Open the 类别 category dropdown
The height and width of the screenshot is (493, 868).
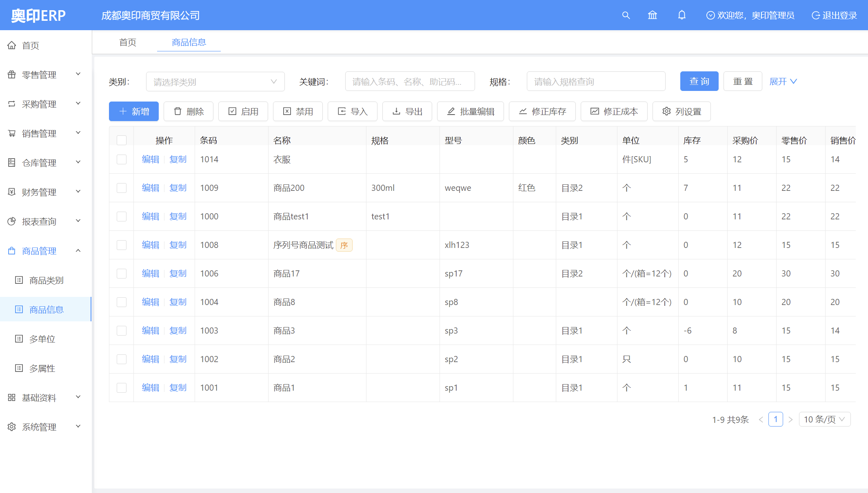pyautogui.click(x=215, y=82)
